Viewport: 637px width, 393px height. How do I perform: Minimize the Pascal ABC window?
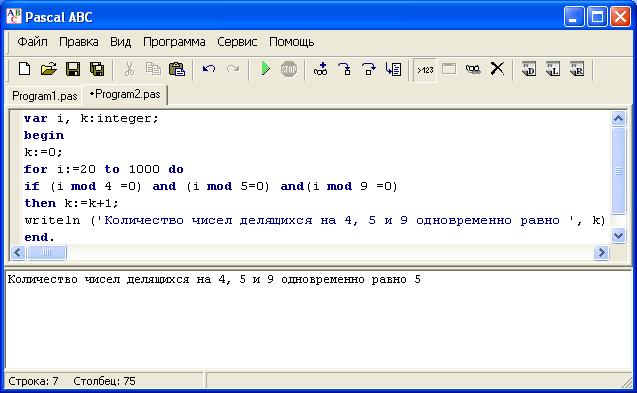click(574, 17)
